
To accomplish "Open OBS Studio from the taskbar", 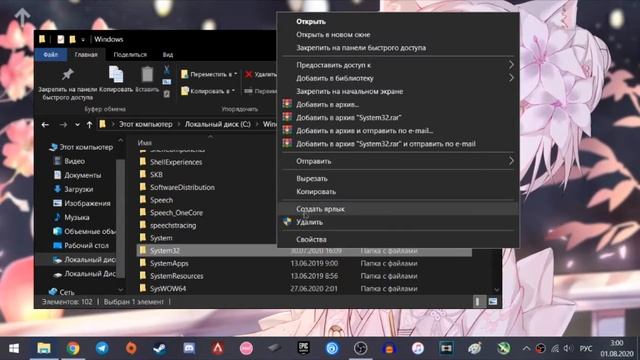I will click(x=360, y=348).
